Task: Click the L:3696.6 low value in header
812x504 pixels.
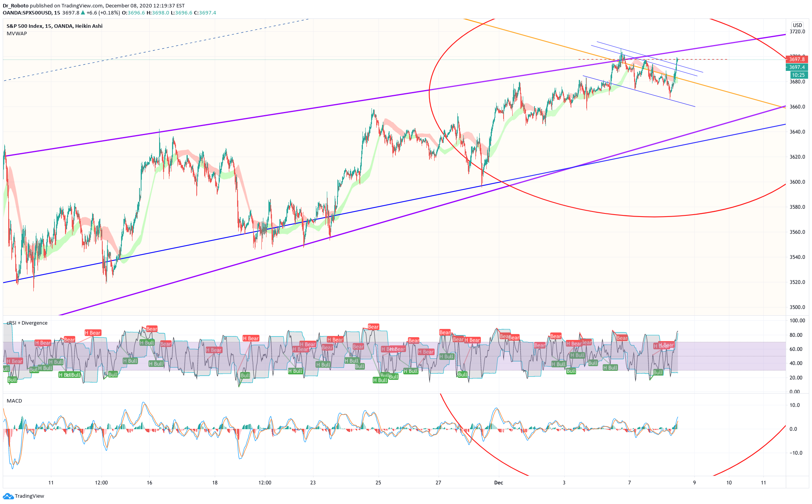Action: [x=181, y=13]
